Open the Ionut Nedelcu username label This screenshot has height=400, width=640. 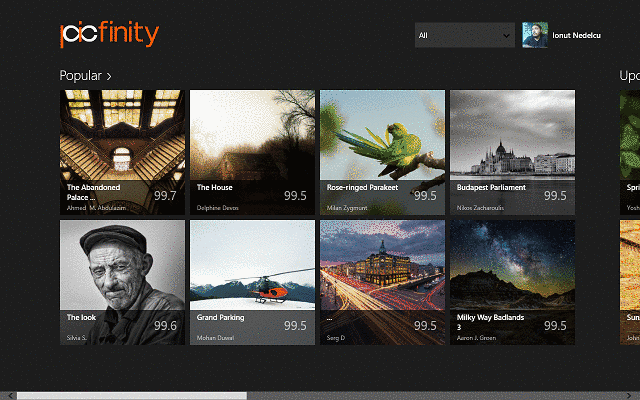576,36
